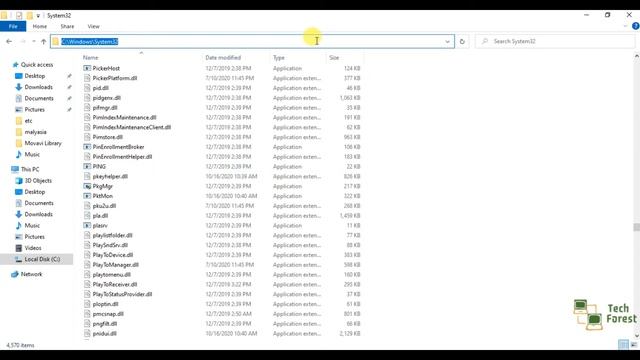640x360 pixels.
Task: Sort by the Size column header
Action: click(x=334, y=58)
